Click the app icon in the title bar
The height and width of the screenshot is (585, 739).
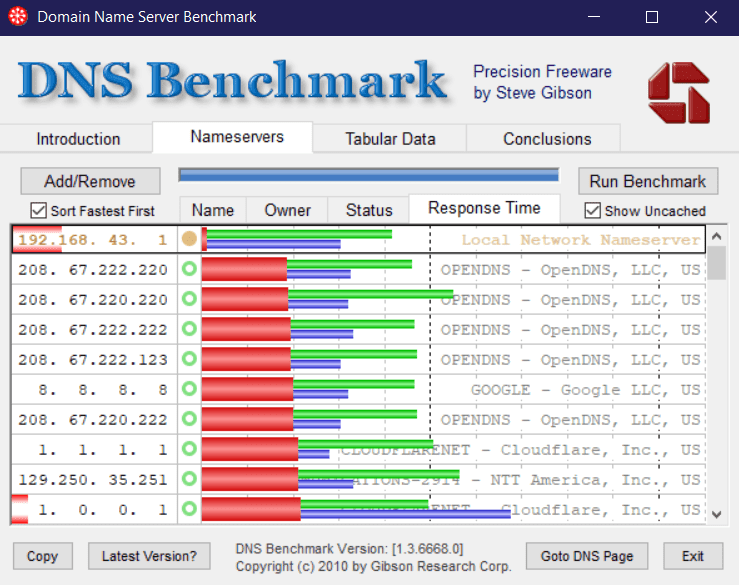point(15,17)
